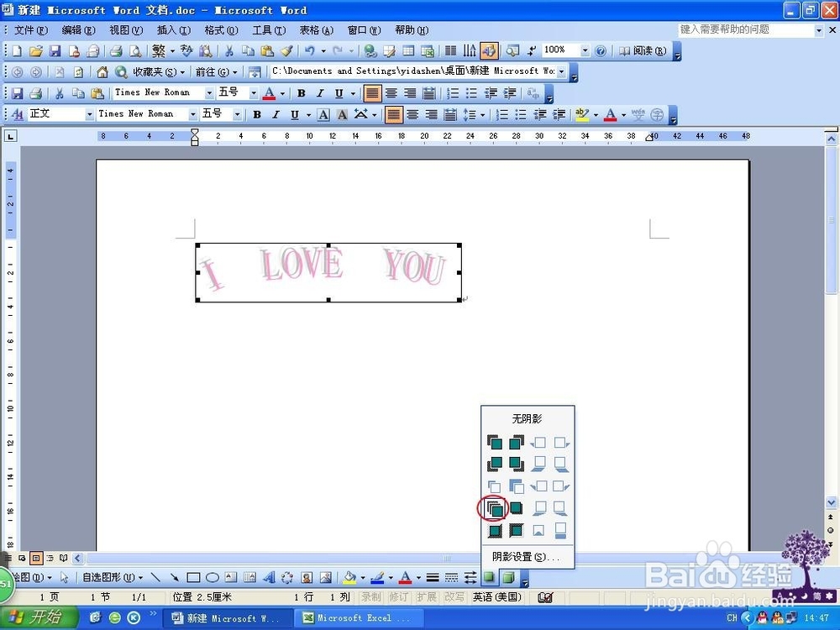This screenshot has width=840, height=630.
Task: Open the Arrow Style button
Action: (470, 578)
